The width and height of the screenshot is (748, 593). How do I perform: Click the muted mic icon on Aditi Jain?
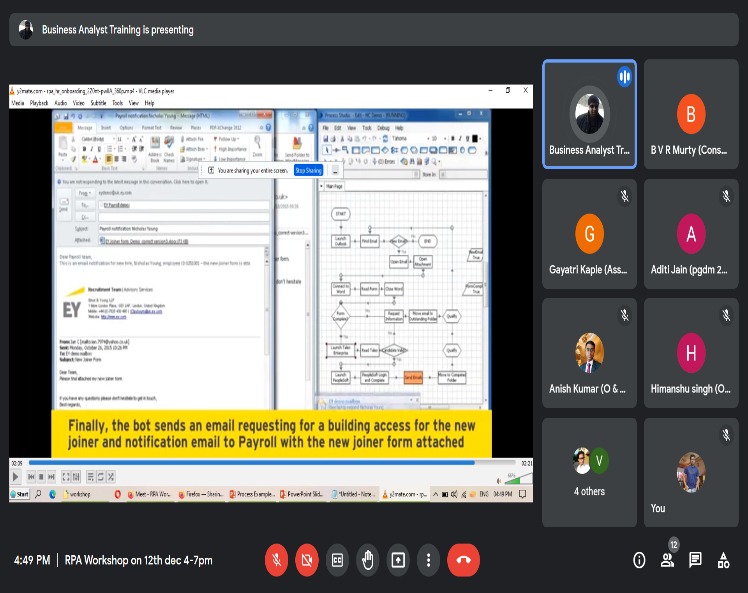coord(726,196)
